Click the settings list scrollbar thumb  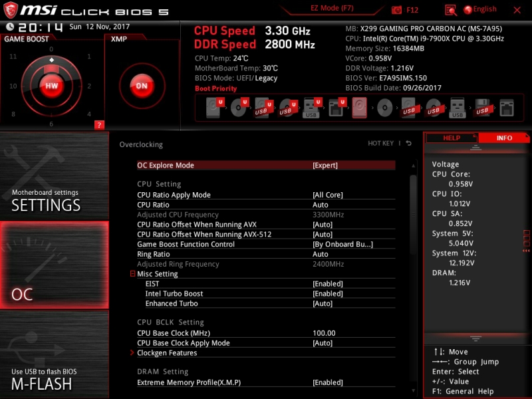413,213
